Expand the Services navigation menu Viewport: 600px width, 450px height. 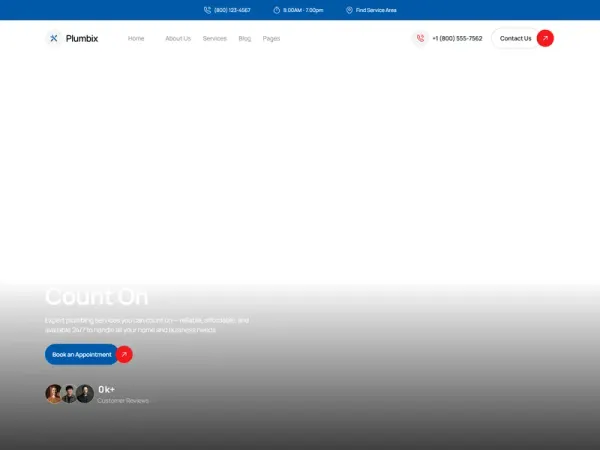(x=215, y=38)
